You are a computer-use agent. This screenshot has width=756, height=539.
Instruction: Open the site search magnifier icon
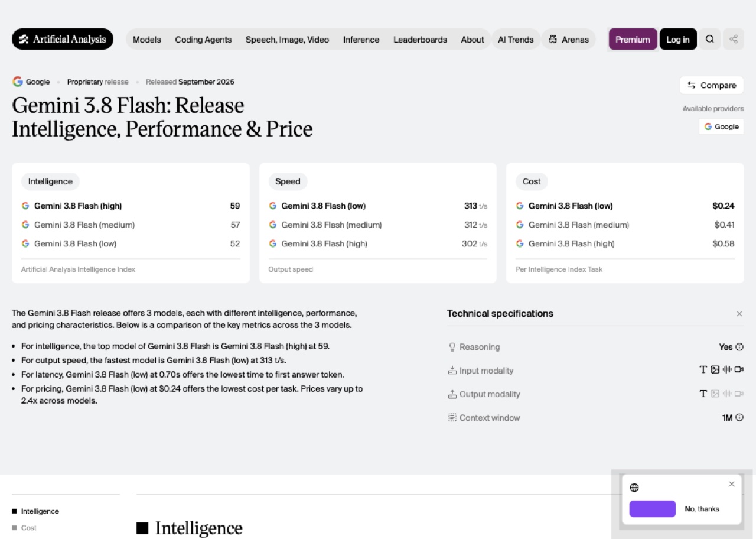(x=710, y=40)
